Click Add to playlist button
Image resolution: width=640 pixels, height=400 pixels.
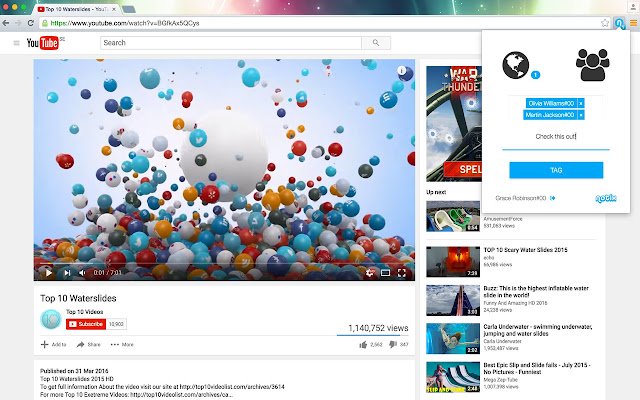point(53,344)
